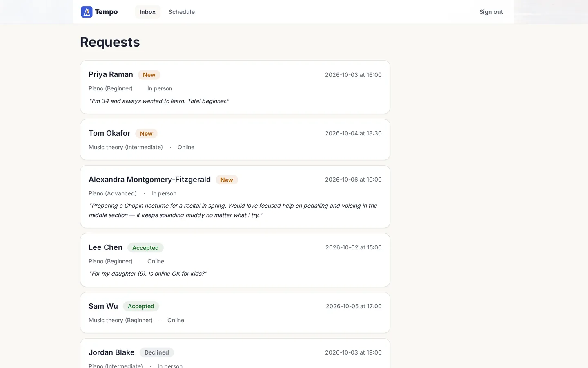Click "Music theory (Beginner)" text
Viewport: 588px width, 368px height.
coord(120,320)
